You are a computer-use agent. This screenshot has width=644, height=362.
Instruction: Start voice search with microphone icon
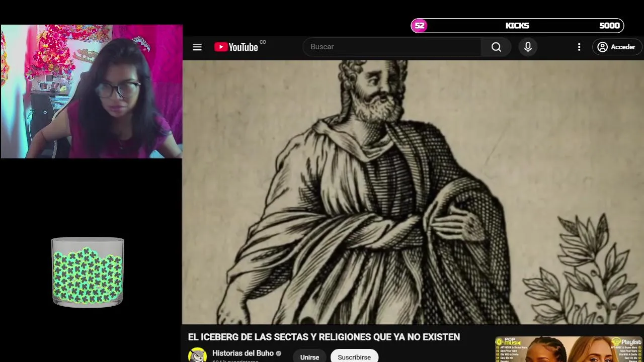528,47
